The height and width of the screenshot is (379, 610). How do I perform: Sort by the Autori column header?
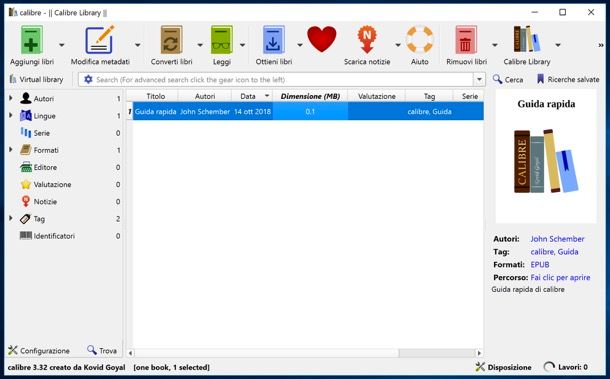205,96
